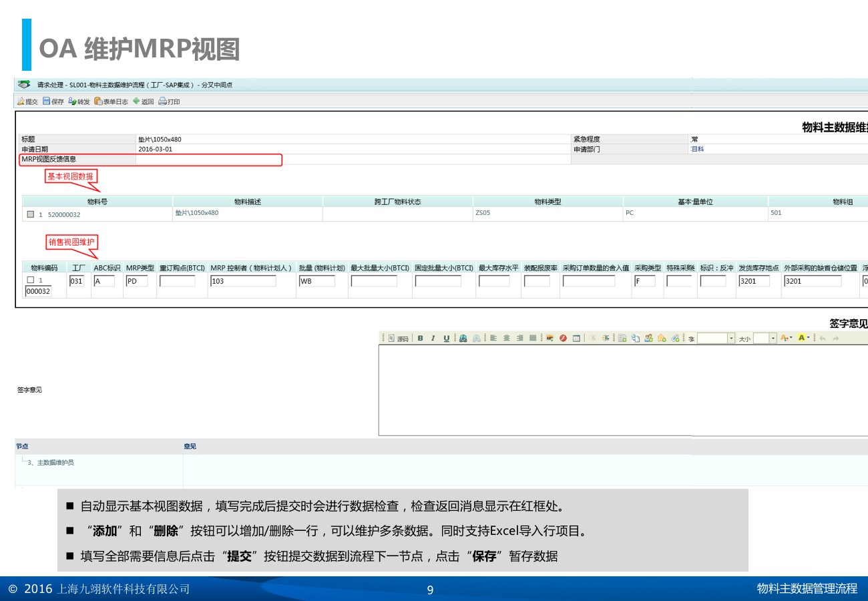
Task: Insert a table in editor toolbar
Action: coord(576,339)
